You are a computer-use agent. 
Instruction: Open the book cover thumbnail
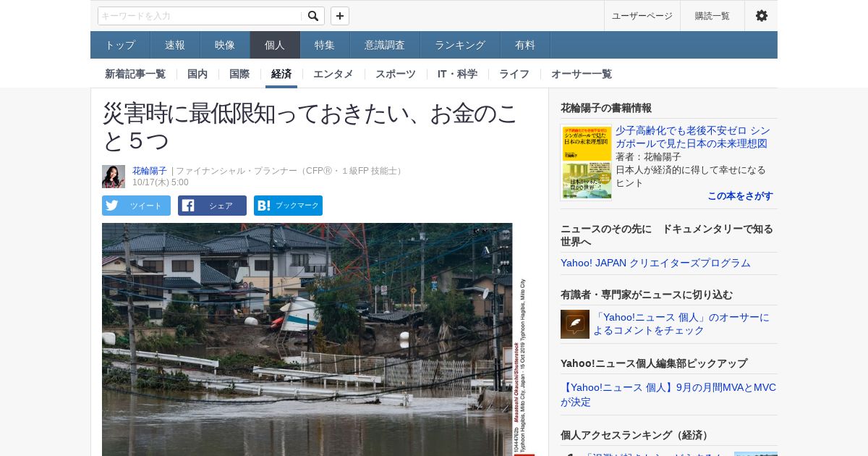click(x=587, y=162)
